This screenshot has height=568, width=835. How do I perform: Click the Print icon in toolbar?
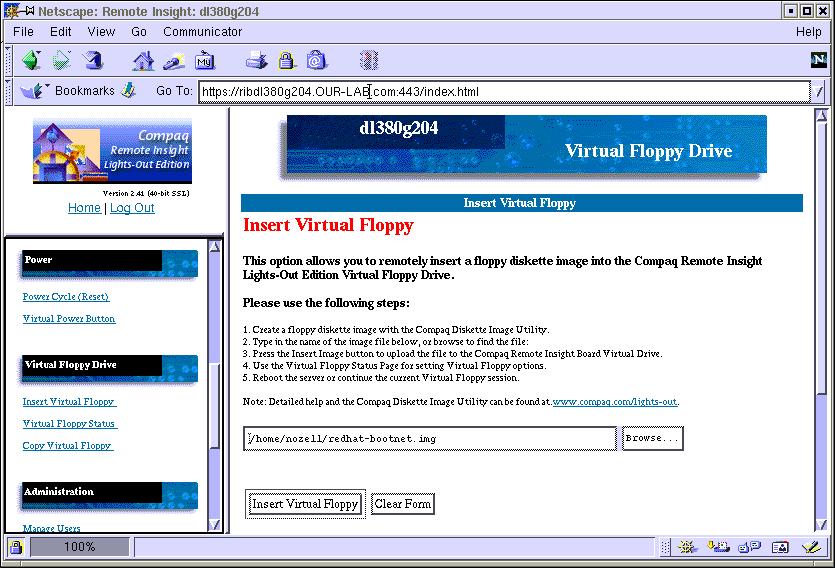pyautogui.click(x=256, y=61)
